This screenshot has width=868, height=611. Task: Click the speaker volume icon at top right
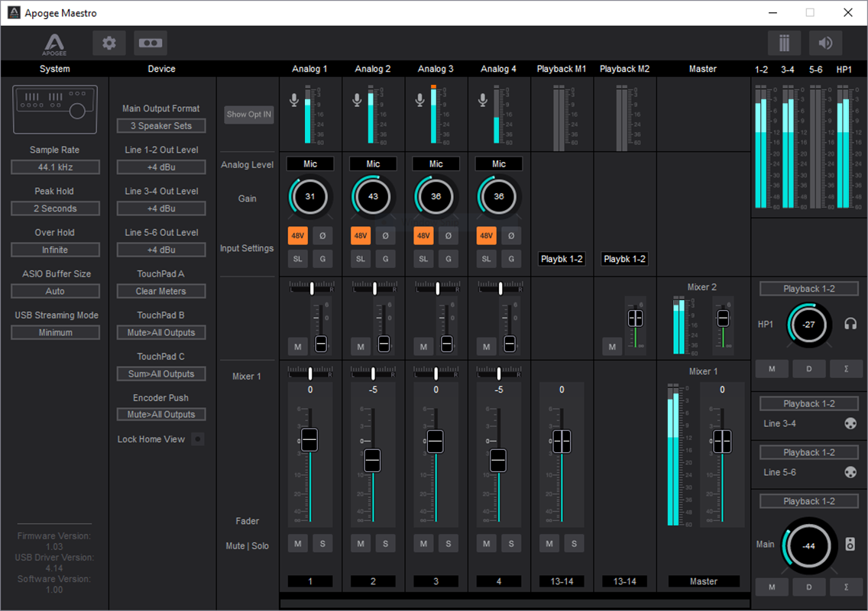[825, 43]
